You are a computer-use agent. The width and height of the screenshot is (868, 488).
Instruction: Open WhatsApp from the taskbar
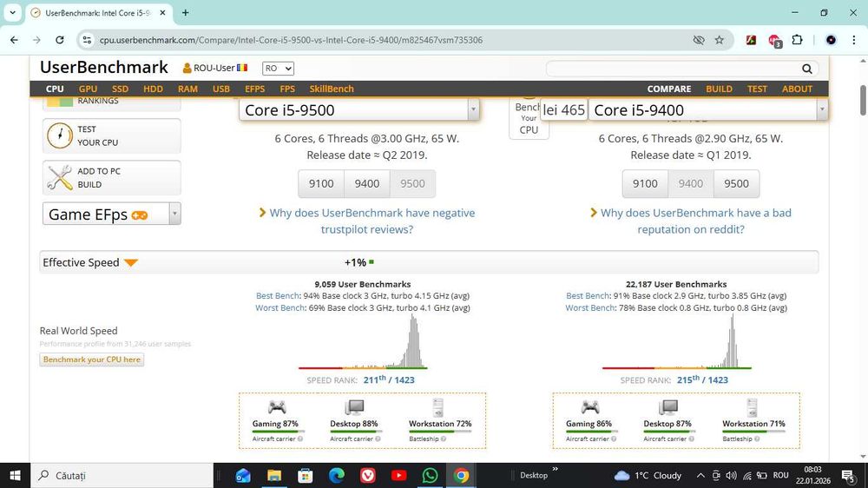tap(430, 475)
